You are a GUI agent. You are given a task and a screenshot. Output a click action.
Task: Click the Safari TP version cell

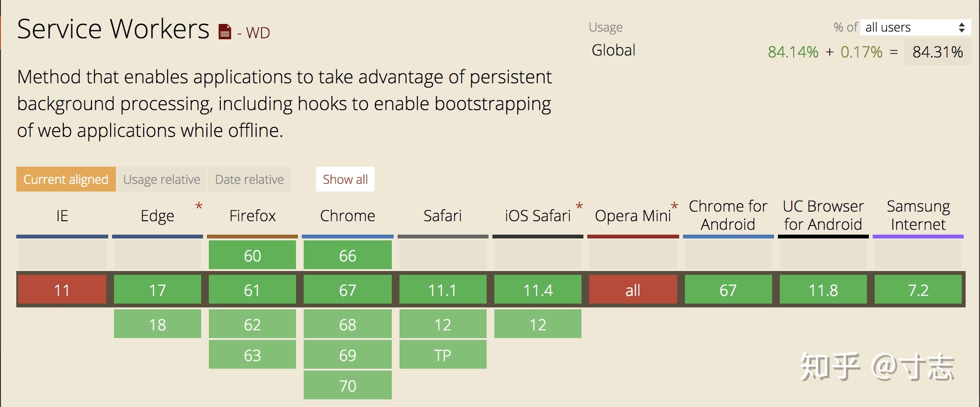(x=443, y=355)
